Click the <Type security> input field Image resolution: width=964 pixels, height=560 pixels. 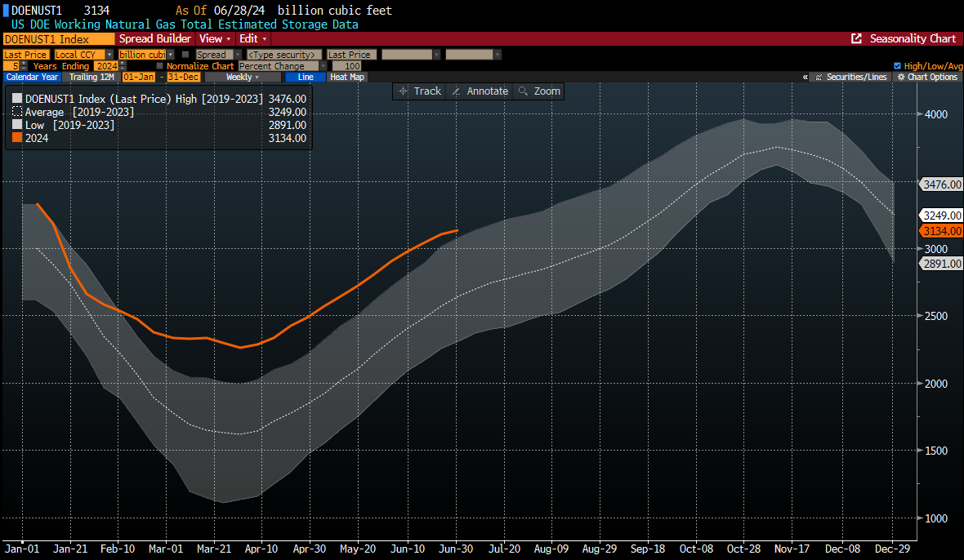(284, 55)
